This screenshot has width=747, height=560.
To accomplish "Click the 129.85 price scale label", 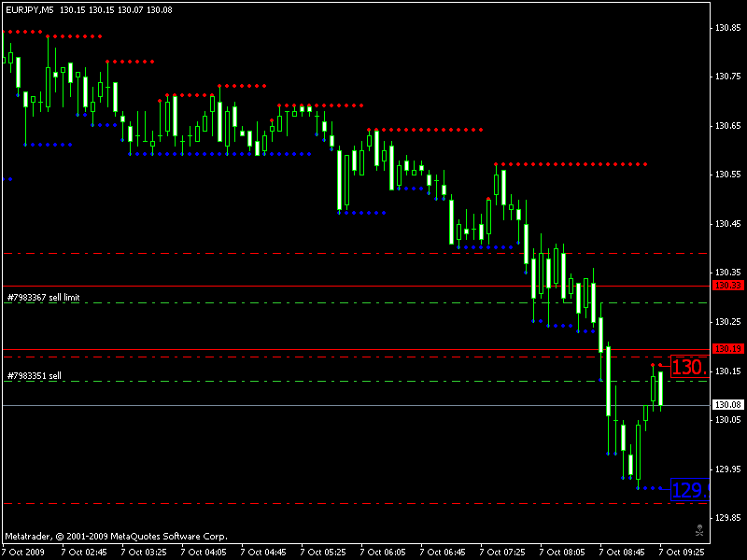I will [728, 518].
